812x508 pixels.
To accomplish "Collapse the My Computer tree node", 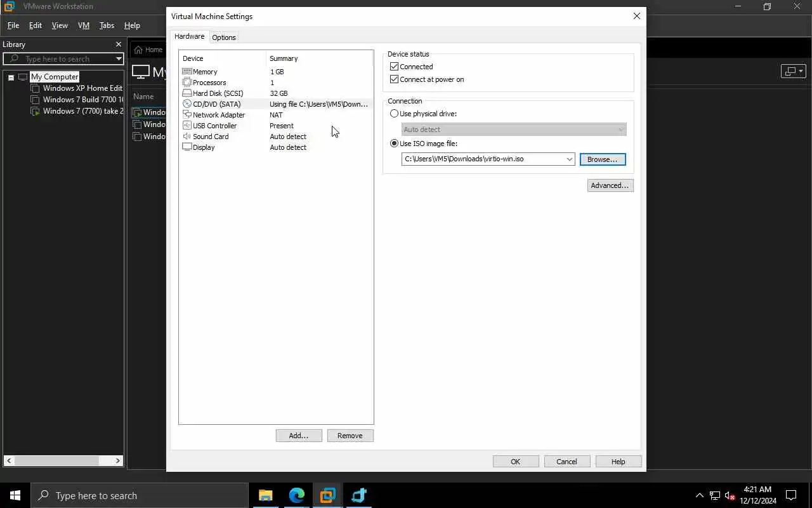I will 11,77.
